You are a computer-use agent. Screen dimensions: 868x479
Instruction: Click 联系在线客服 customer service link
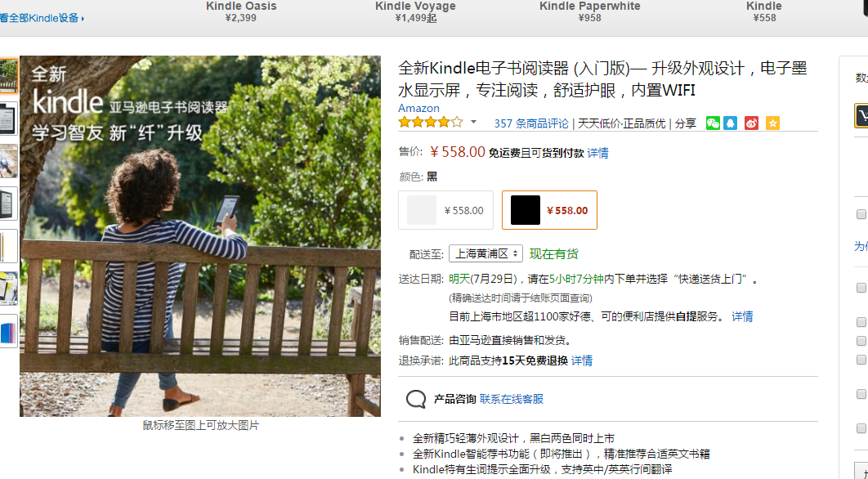pos(512,399)
